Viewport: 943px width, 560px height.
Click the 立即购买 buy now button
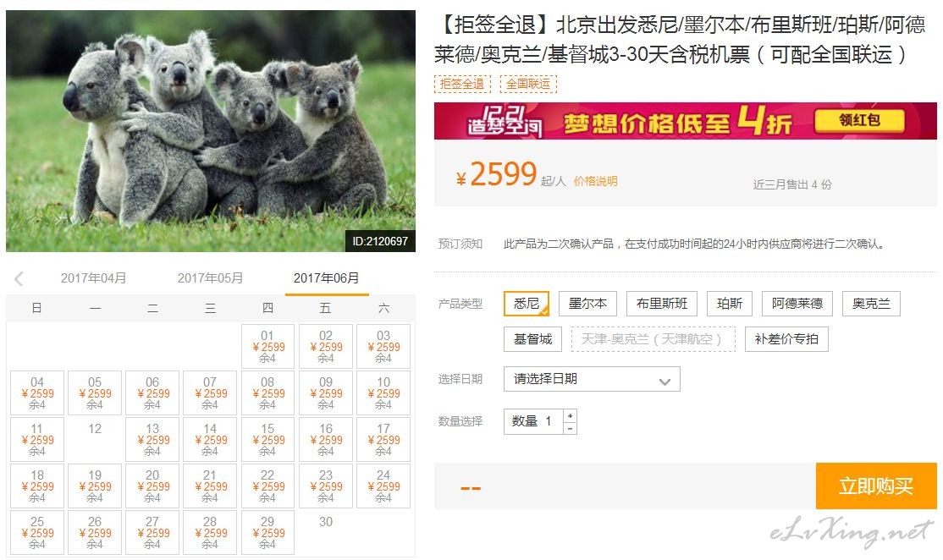[876, 486]
